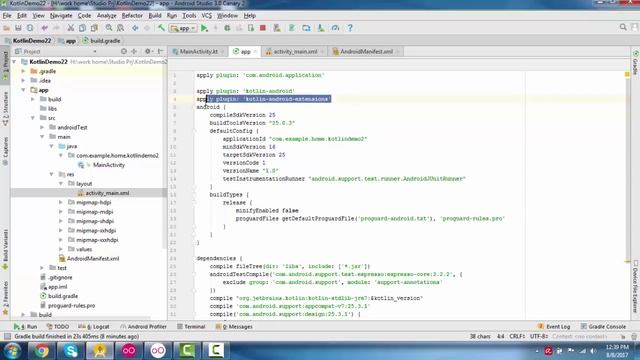Screen dimensions: 640x360
Task: Open the app run configuration dropdown
Action: coord(183,28)
